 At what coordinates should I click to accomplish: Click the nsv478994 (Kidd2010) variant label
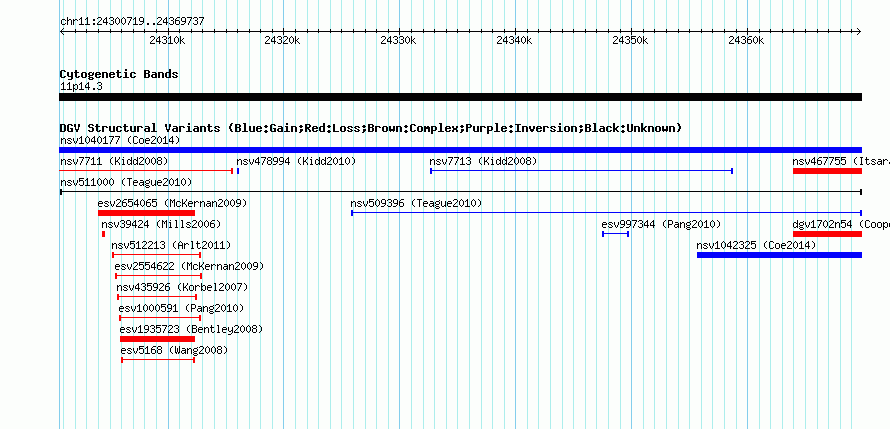point(296,162)
